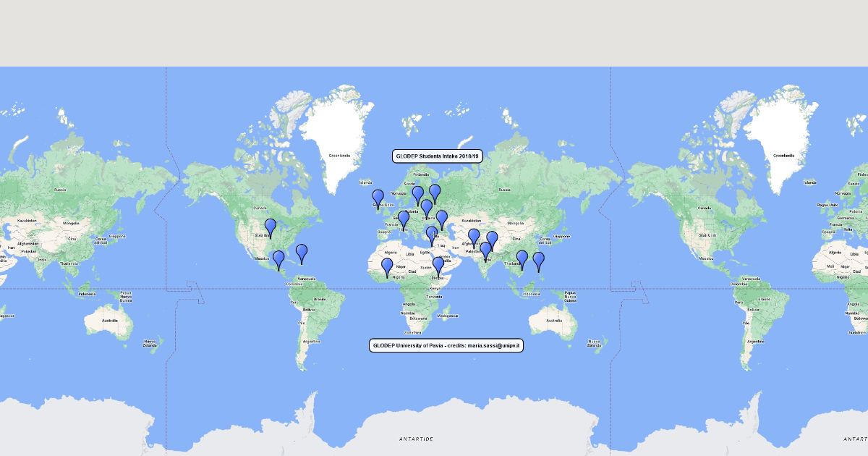Open the pin over Nepal north of India
Image resolution: width=868 pixels, height=456 pixels.
(493, 240)
